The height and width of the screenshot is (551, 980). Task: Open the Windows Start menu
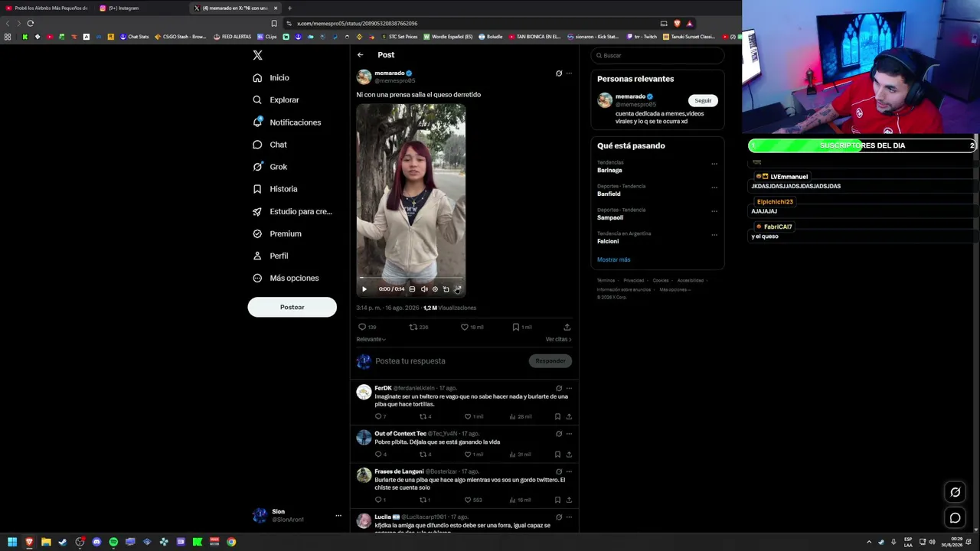point(12,542)
